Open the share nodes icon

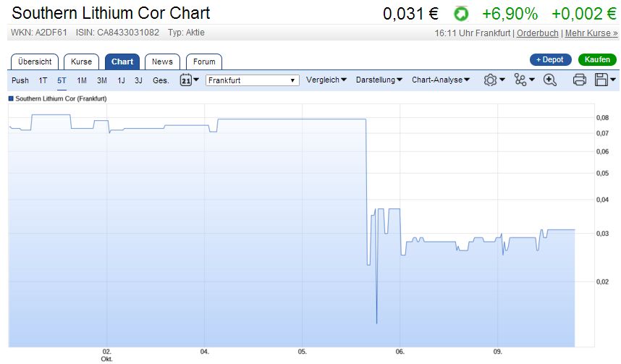(520, 80)
